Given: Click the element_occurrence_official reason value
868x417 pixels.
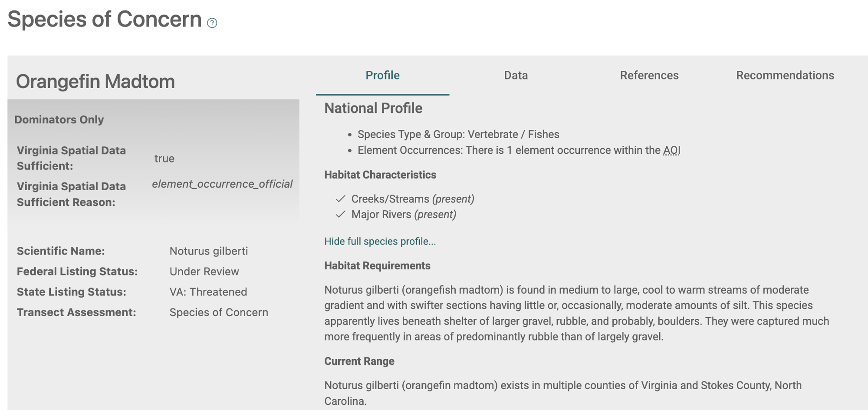Looking at the screenshot, I should click(222, 184).
